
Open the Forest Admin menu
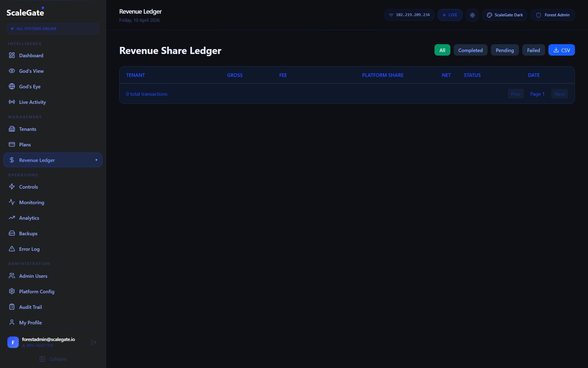pos(552,15)
